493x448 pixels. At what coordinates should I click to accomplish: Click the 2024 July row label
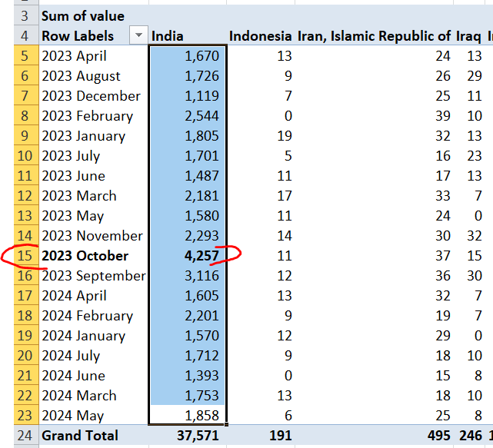pos(71,356)
